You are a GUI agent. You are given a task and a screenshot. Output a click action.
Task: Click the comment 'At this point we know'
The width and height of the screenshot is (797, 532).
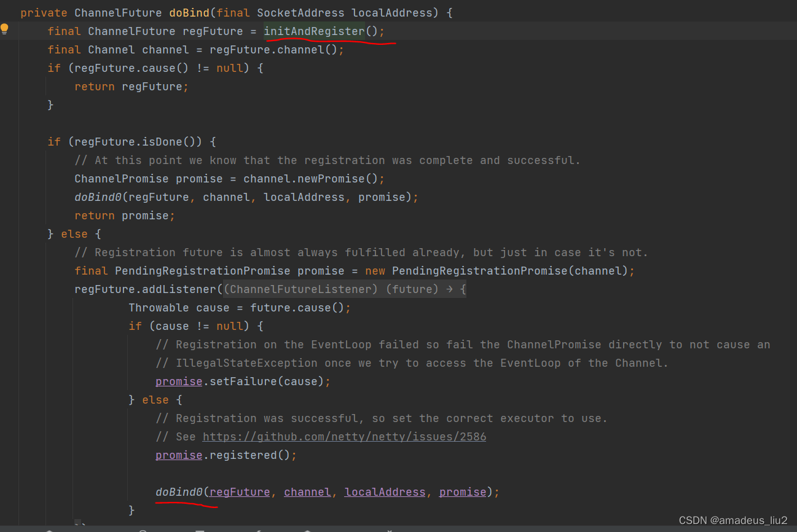tap(328, 160)
